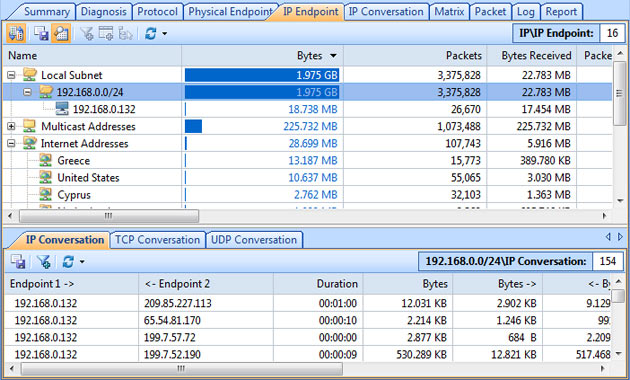Image resolution: width=630 pixels, height=380 pixels.
Task: Sort by the Bytes column header in endpoint list
Action: pyautogui.click(x=262, y=55)
